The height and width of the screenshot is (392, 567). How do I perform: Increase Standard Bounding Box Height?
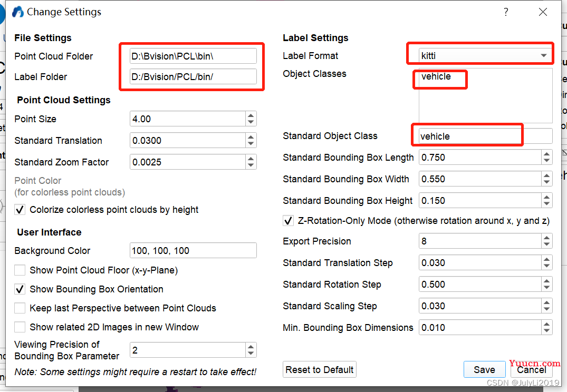click(x=547, y=198)
